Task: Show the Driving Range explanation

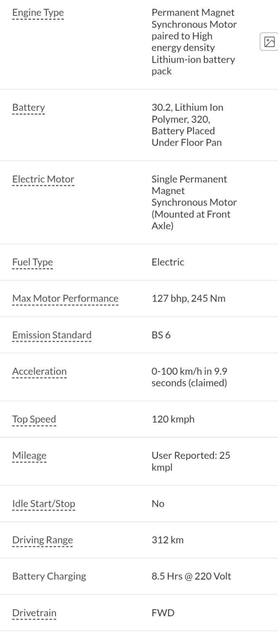Action: 43,540
